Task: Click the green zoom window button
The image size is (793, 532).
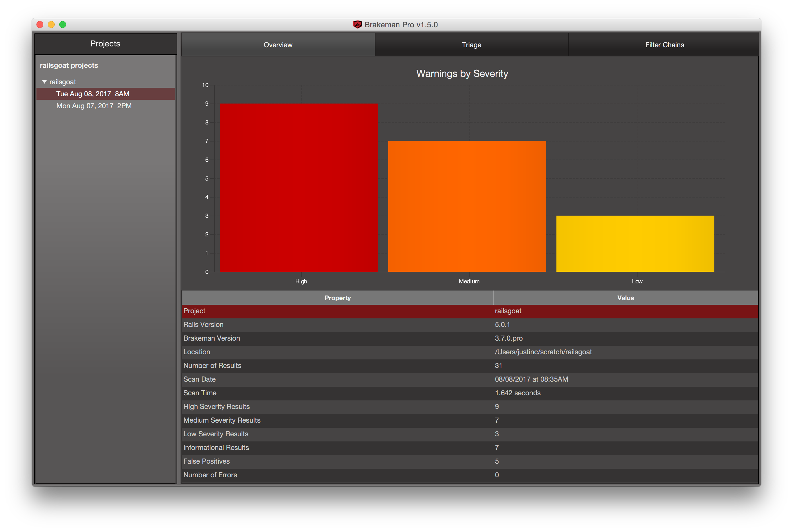Action: pyautogui.click(x=63, y=24)
